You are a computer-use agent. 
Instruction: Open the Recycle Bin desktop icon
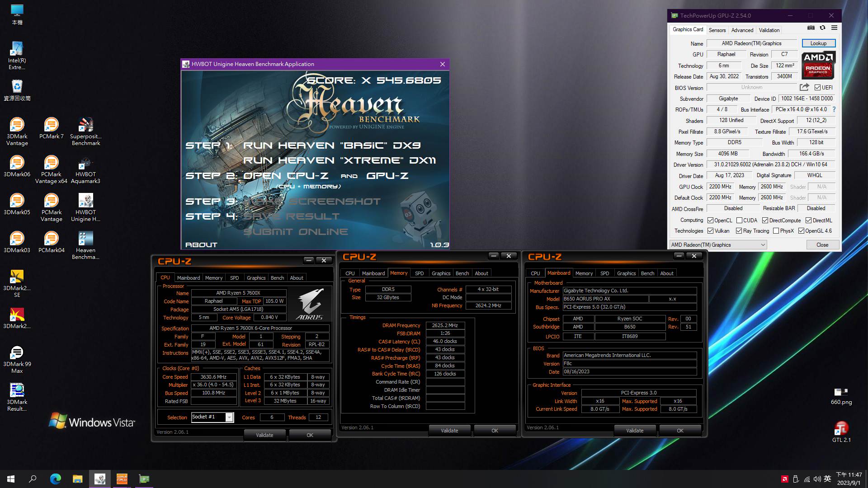pos(17,90)
